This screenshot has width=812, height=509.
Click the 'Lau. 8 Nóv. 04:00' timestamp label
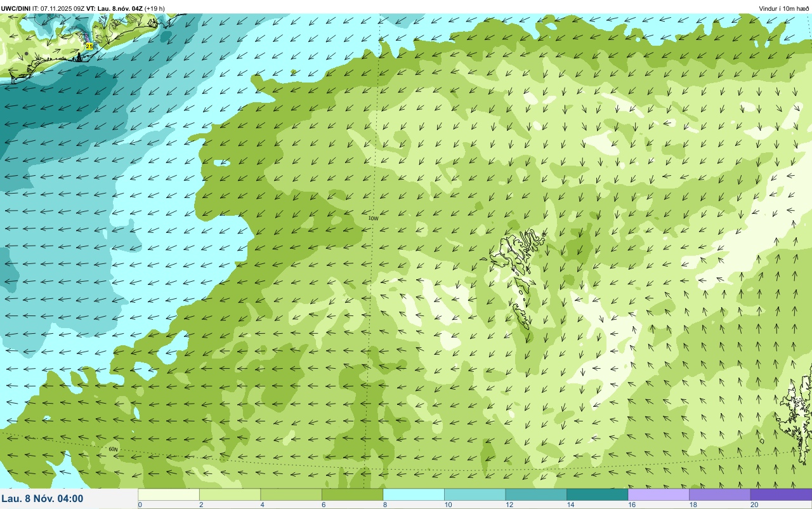point(42,498)
